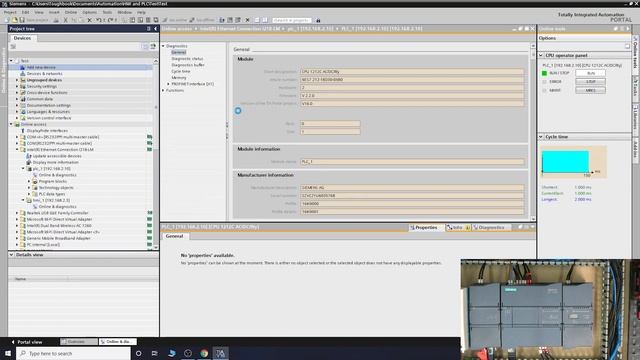The width and height of the screenshot is (640, 360).
Task: Open Task View on taskbar
Action: [155, 353]
